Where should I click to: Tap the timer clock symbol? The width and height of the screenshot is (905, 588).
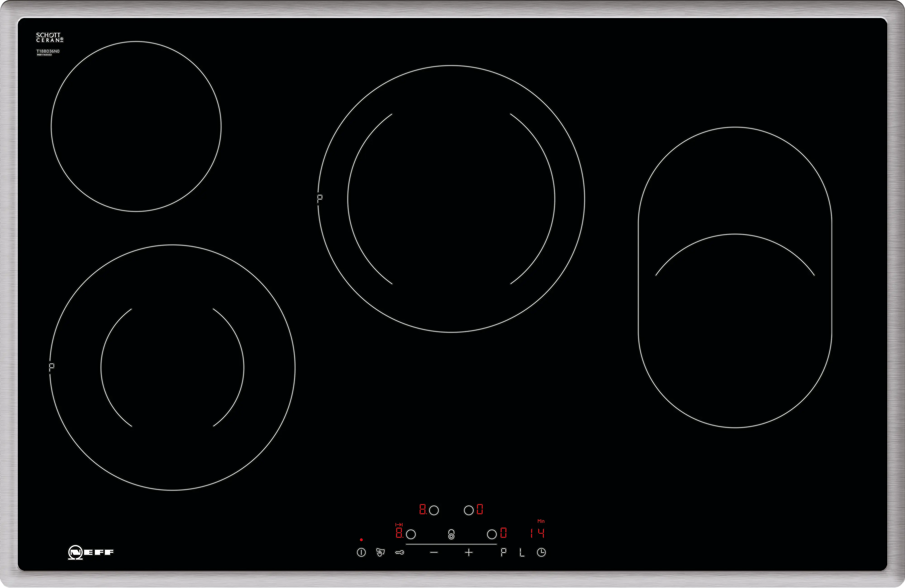(541, 552)
